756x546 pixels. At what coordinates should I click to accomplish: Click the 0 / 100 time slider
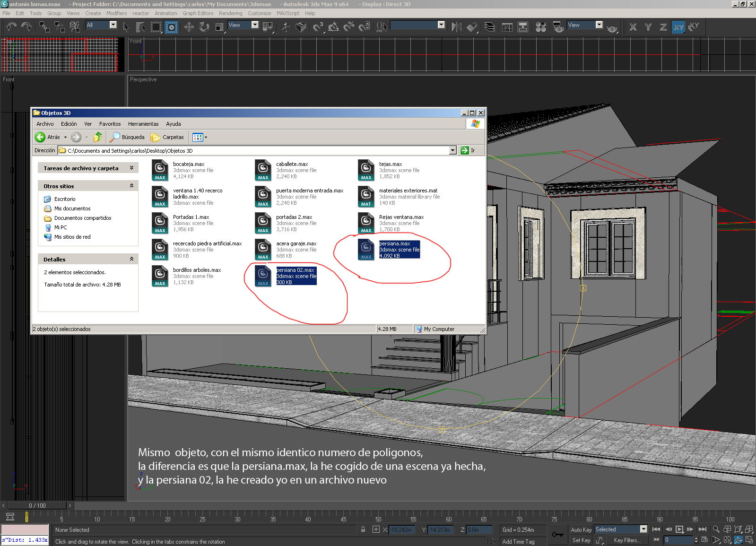tap(37, 505)
